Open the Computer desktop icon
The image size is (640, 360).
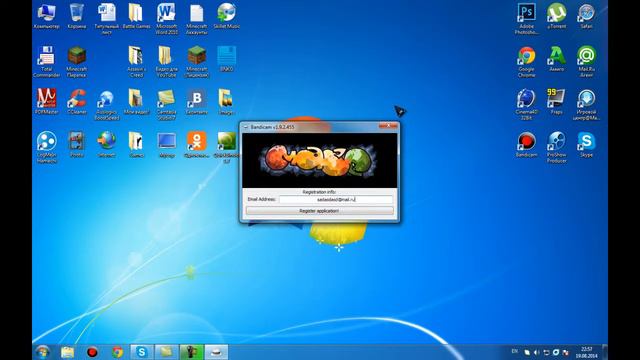[x=47, y=16]
